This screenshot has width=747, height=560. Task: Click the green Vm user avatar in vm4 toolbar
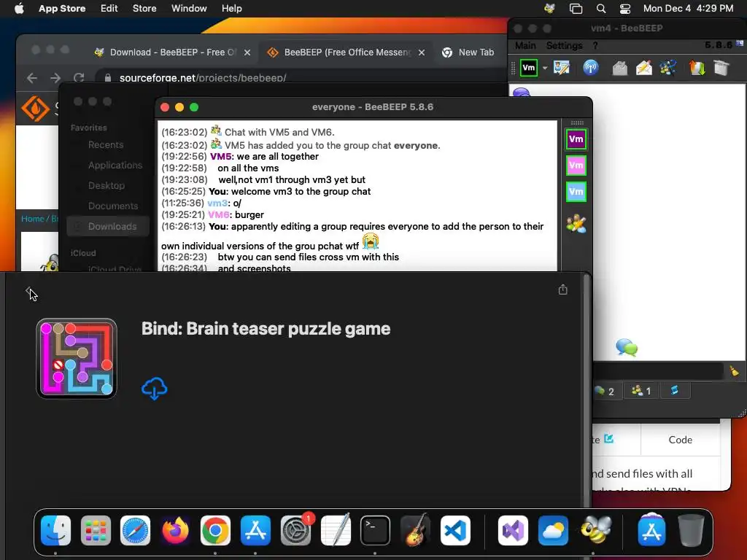[529, 68]
